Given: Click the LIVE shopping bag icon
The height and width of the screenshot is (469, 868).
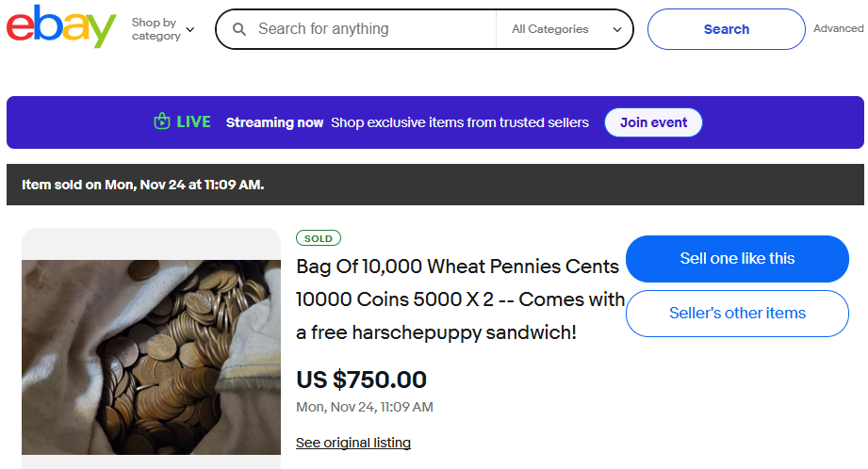Looking at the screenshot, I should 162,121.
